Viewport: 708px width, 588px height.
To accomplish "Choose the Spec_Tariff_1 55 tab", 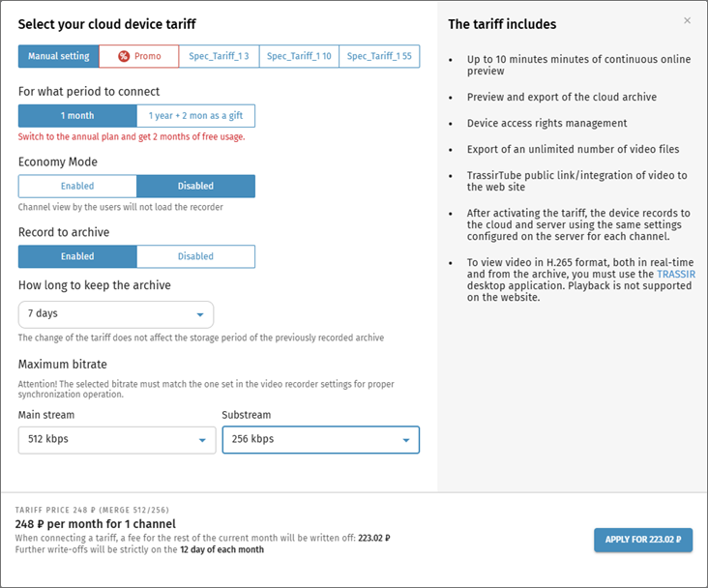I will coord(379,56).
